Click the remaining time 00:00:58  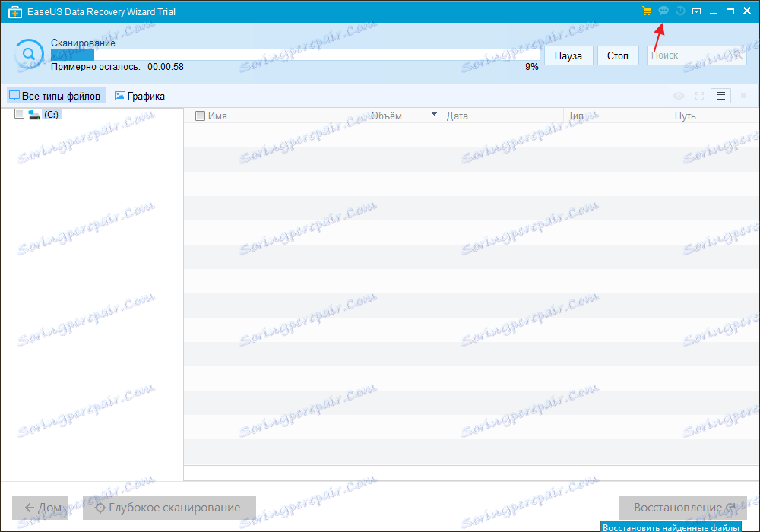pos(165,67)
